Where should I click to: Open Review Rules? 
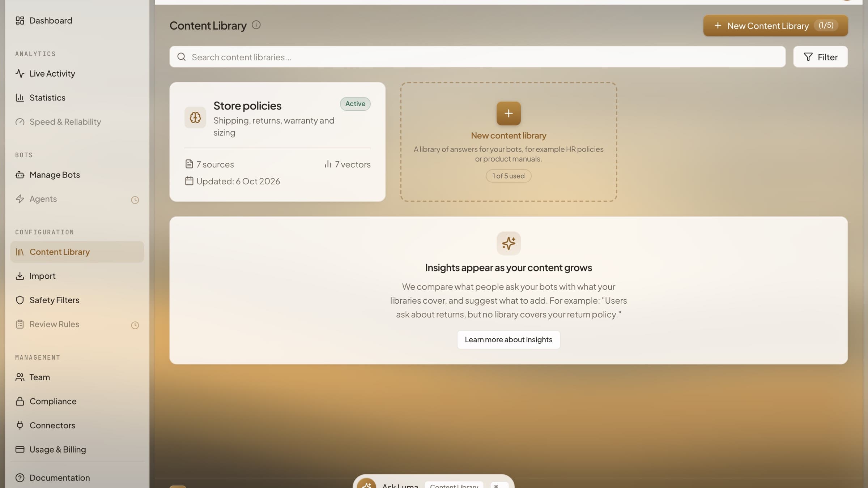tap(77, 324)
